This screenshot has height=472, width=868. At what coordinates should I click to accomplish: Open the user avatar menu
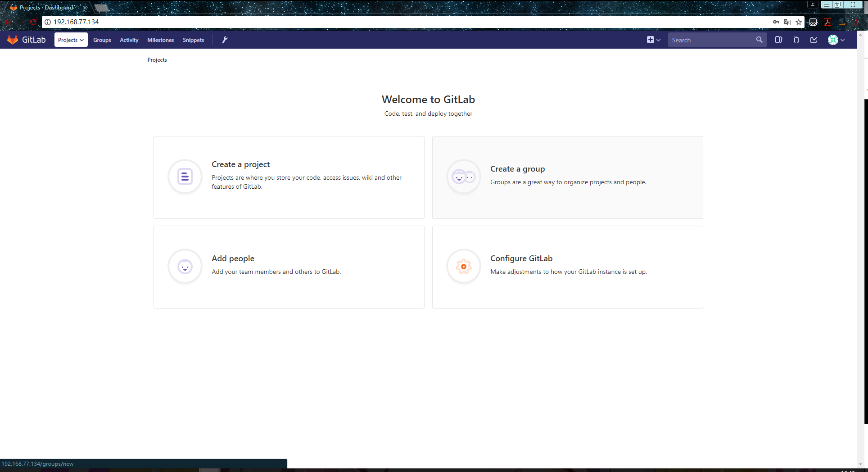[x=836, y=40]
